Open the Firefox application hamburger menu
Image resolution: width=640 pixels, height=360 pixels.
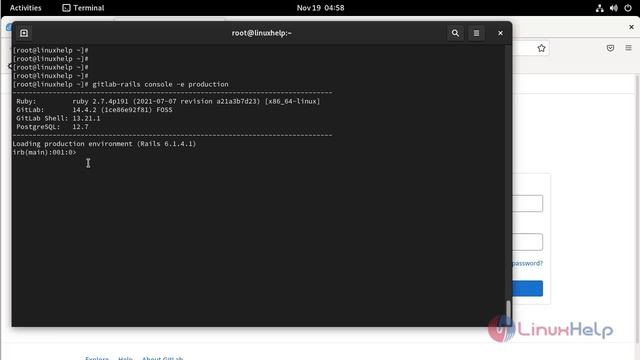point(629,48)
